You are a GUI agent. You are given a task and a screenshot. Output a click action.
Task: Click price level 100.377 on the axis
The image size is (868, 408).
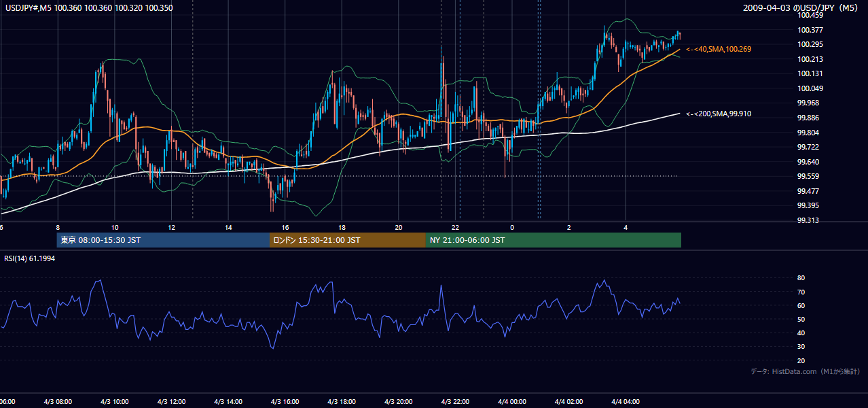[x=810, y=30]
